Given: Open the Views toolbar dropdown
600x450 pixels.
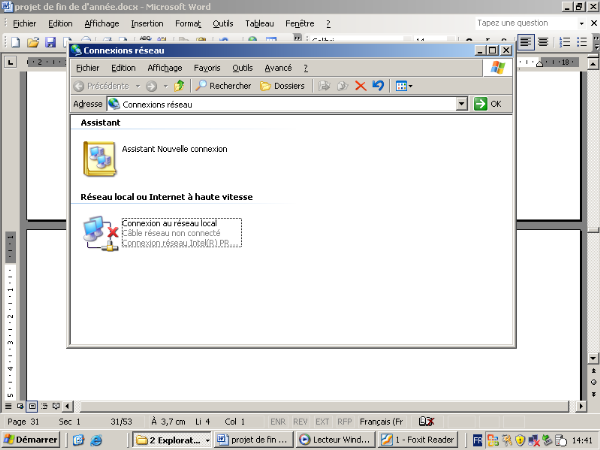Looking at the screenshot, I should (x=404, y=86).
